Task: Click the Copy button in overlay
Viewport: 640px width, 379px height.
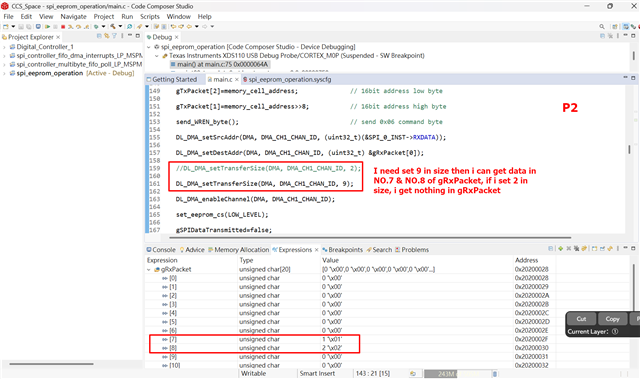Action: (612, 319)
